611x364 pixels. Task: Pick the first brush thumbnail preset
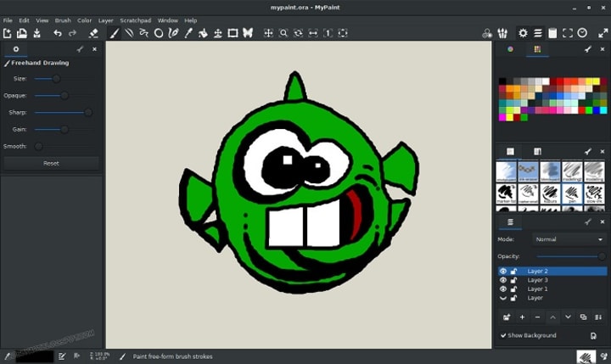point(507,171)
